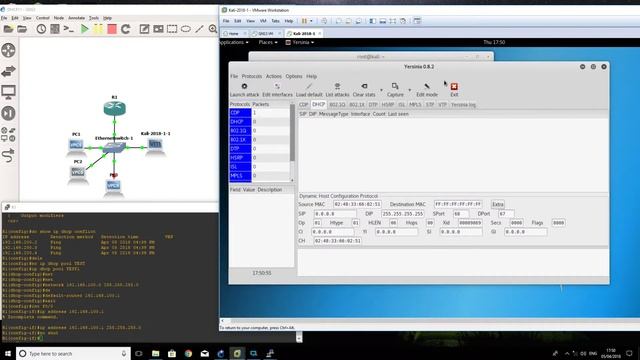Suspend all nodes with GNS3 yellow pause
This screenshot has width=640, height=360.
[98, 29]
